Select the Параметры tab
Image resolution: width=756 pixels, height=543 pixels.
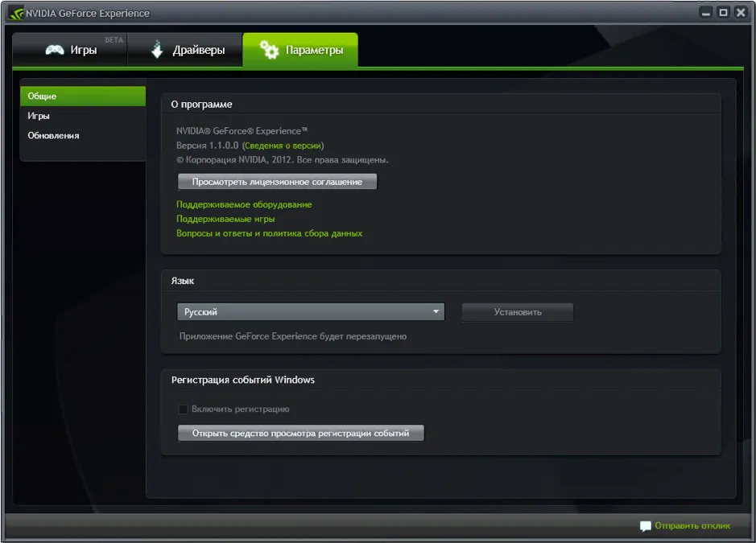tap(300, 50)
